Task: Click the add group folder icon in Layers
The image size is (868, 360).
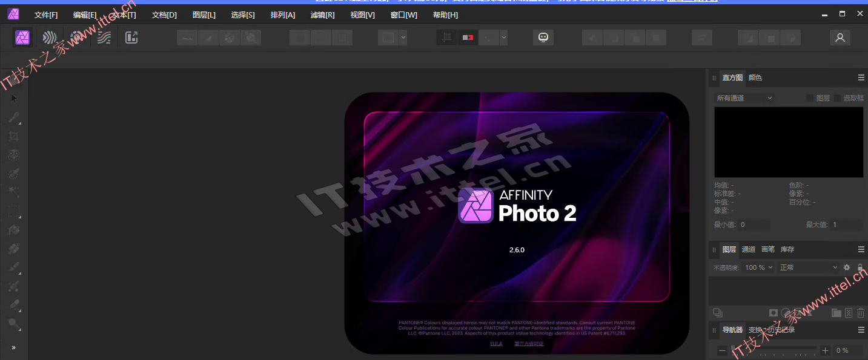Action: (x=836, y=312)
